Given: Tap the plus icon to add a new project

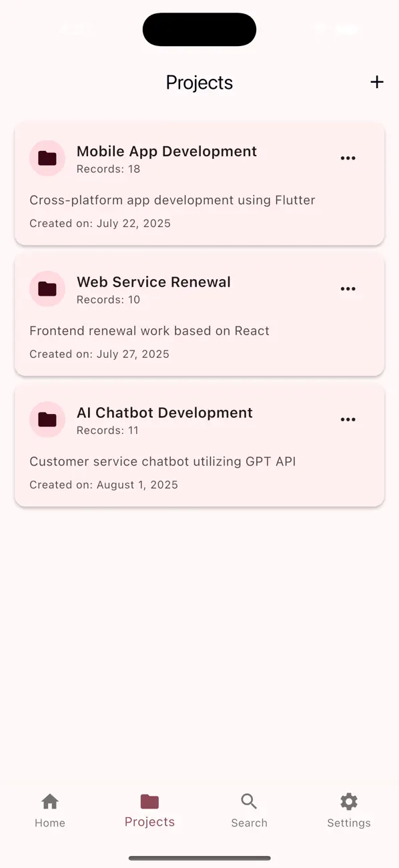Looking at the screenshot, I should [x=376, y=82].
